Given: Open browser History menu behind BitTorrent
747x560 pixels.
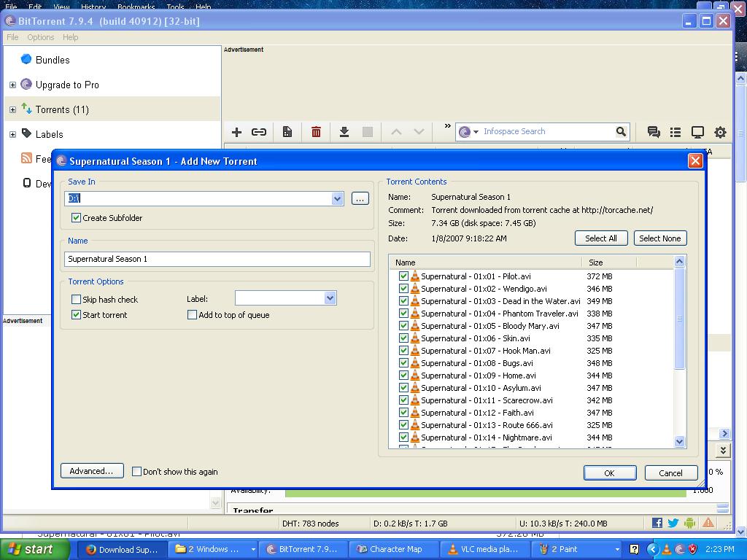Looking at the screenshot, I should tap(93, 7).
